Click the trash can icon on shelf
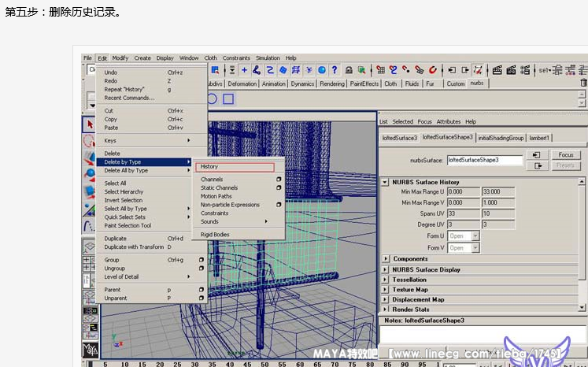The height and width of the screenshot is (367, 588). click(x=583, y=83)
